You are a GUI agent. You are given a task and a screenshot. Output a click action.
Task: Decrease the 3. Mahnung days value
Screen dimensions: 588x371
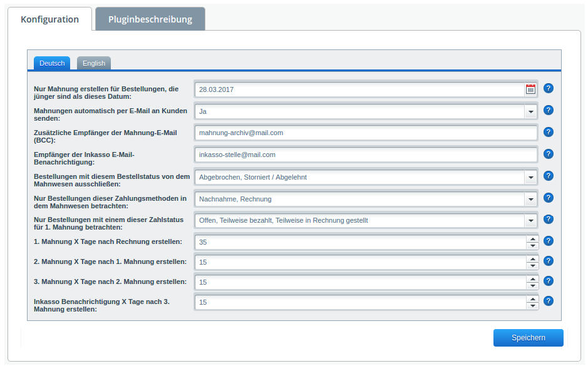pos(532,285)
